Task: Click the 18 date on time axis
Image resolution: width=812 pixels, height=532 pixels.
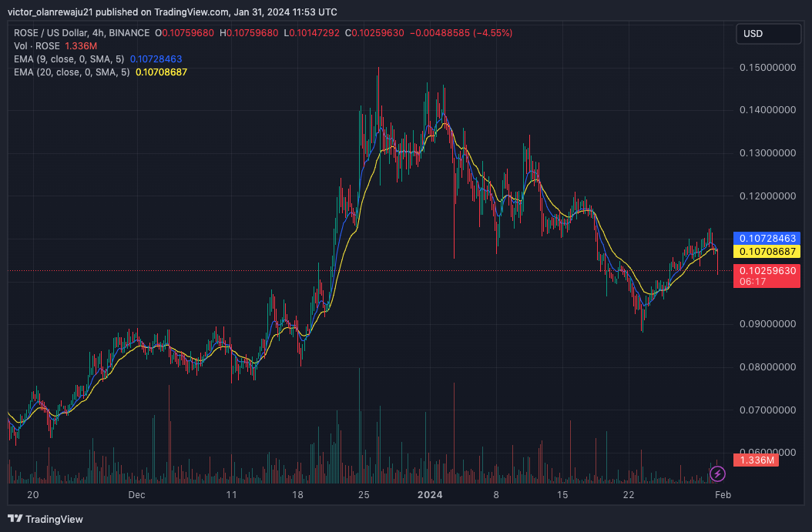Action: pyautogui.click(x=298, y=495)
